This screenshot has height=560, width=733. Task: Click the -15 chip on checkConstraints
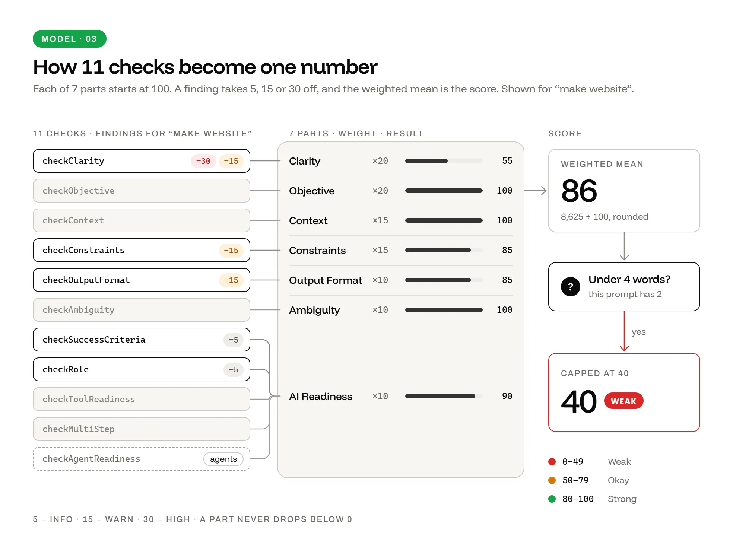tap(231, 251)
